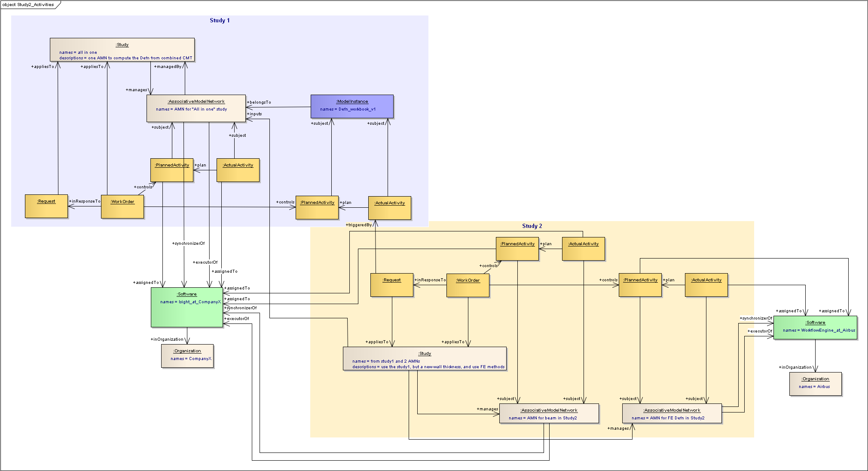868x471 pixels.
Task: Select the Isight_at_CompanyX Software object
Action: (x=186, y=307)
